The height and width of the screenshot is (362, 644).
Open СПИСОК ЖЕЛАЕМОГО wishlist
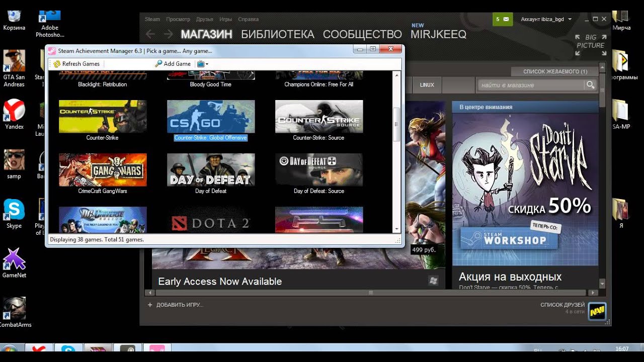[555, 71]
